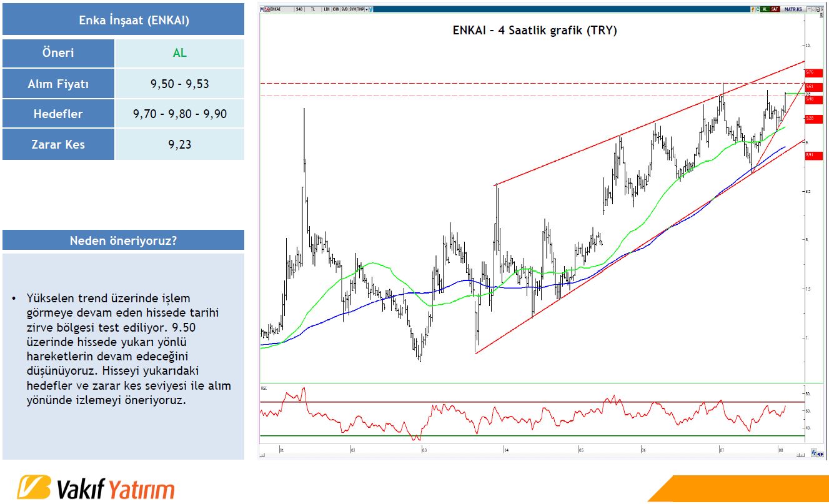Screen dimensions: 829x504
Task: Click the Zarar Kes label cell
Action: click(58, 144)
